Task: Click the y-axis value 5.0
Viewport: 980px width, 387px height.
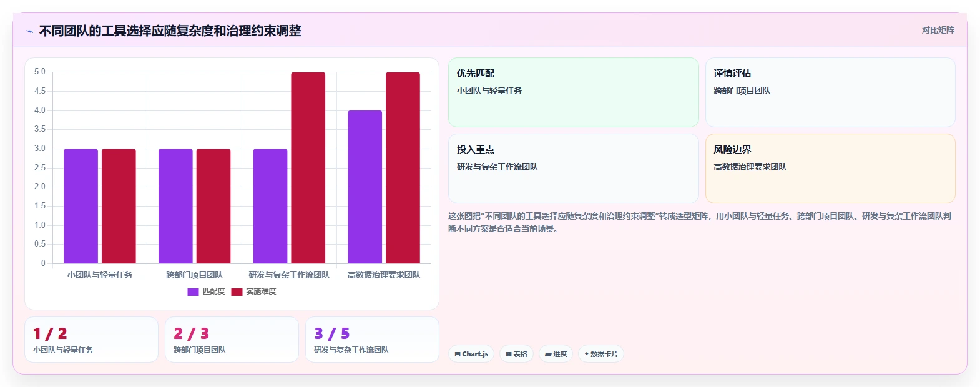Action: pos(40,72)
